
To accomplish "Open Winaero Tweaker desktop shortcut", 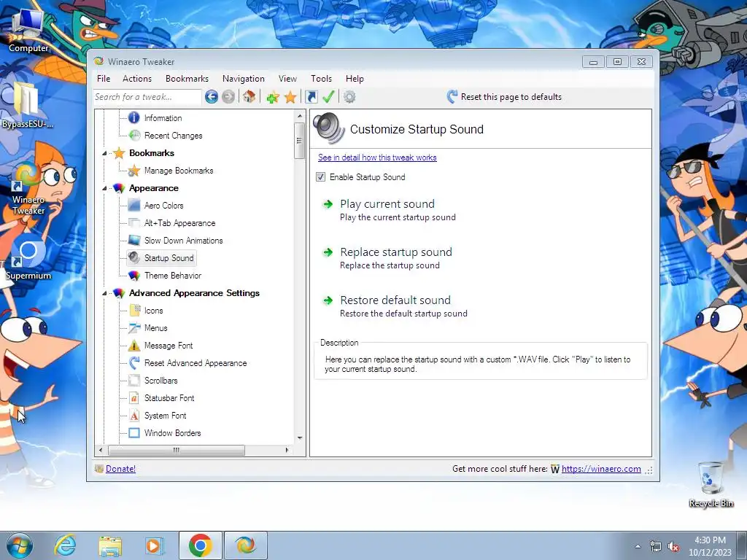I will click(28, 188).
